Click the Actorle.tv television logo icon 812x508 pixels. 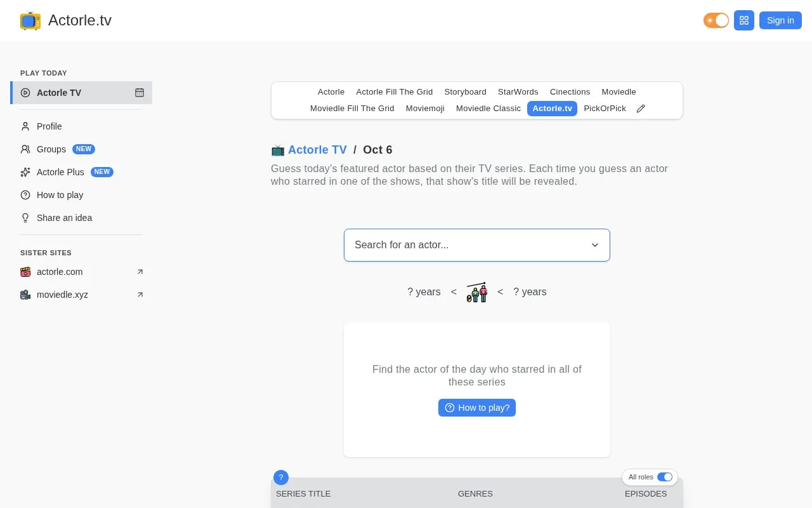point(30,20)
